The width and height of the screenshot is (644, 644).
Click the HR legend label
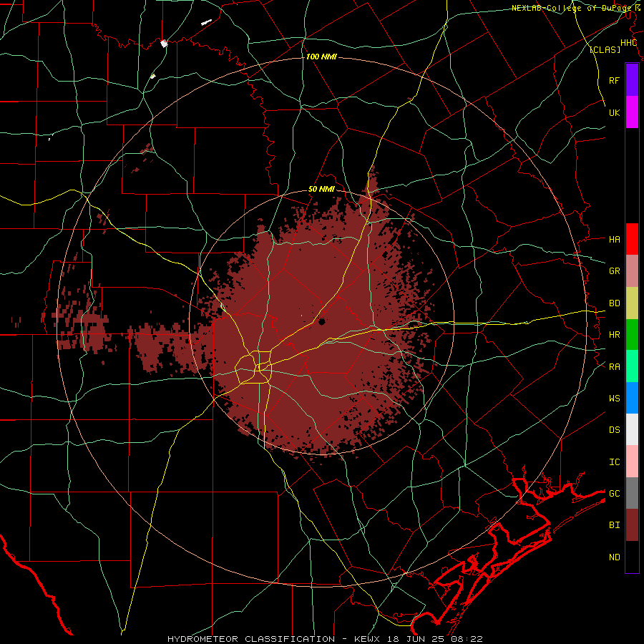point(614,335)
